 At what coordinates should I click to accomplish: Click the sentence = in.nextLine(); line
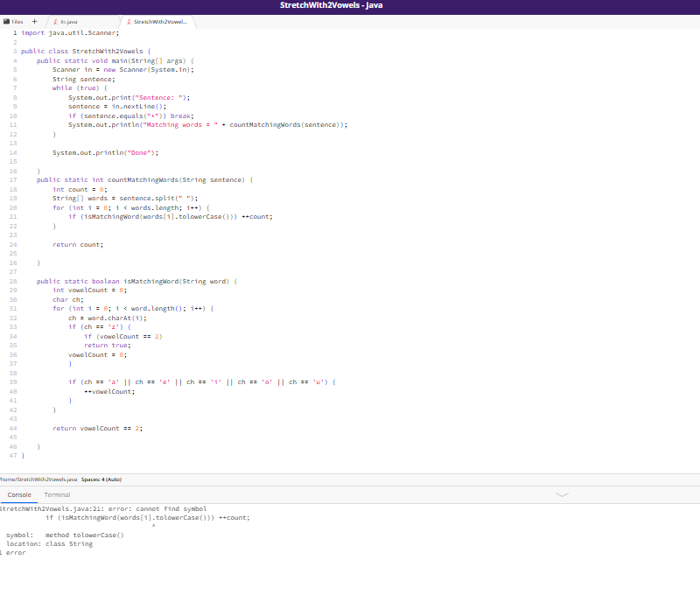117,106
